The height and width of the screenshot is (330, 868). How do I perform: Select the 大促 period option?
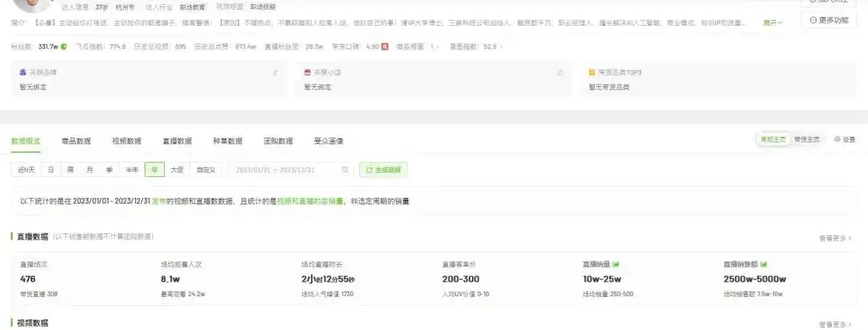click(177, 170)
